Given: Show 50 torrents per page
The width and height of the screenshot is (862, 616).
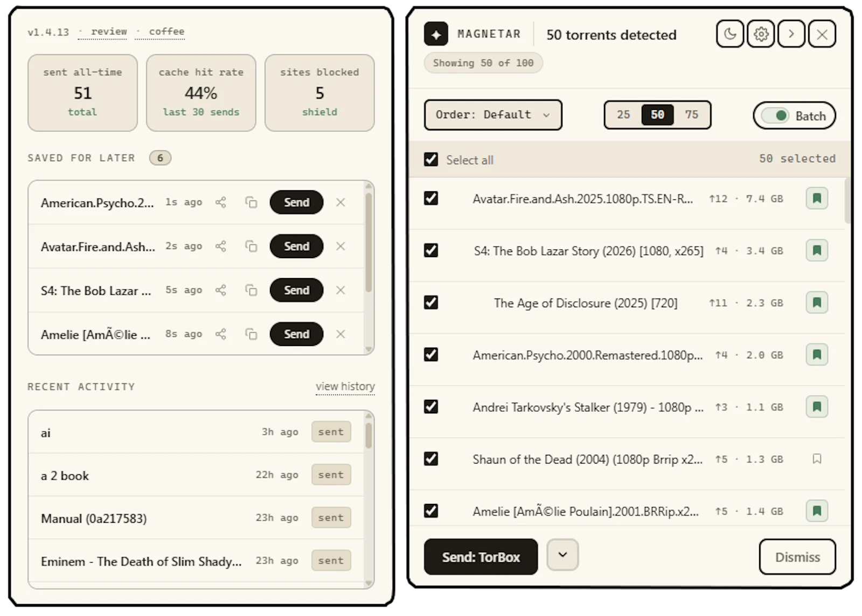Looking at the screenshot, I should tap(657, 115).
